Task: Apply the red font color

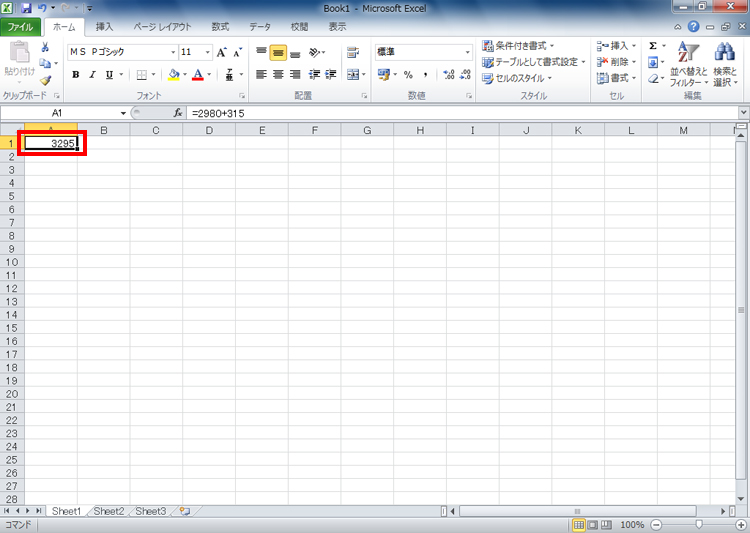Action: [x=198, y=75]
